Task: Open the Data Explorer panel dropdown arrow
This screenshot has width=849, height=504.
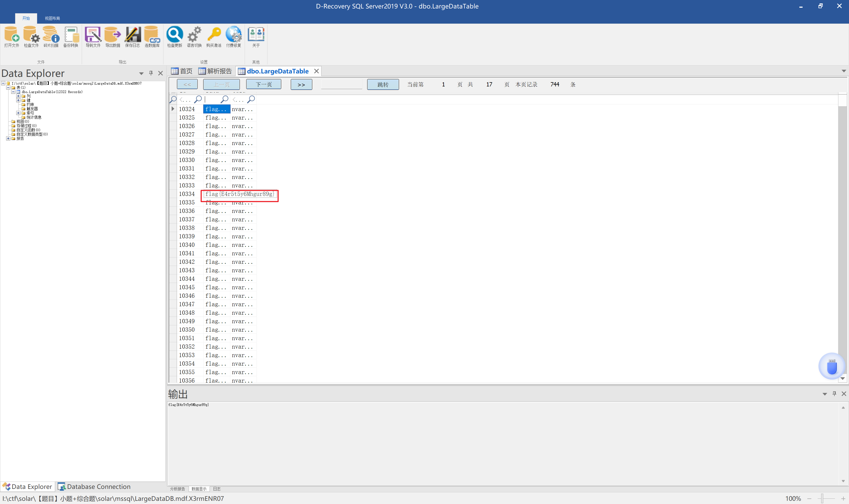Action: 141,73
